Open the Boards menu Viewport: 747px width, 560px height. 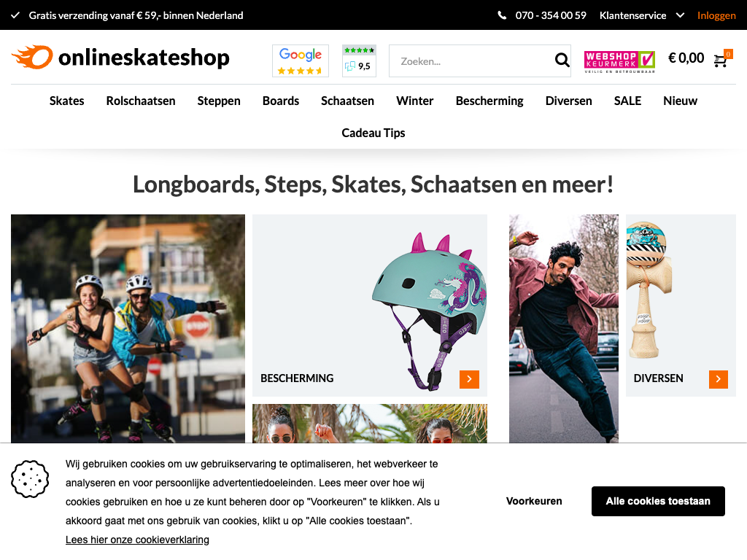281,101
